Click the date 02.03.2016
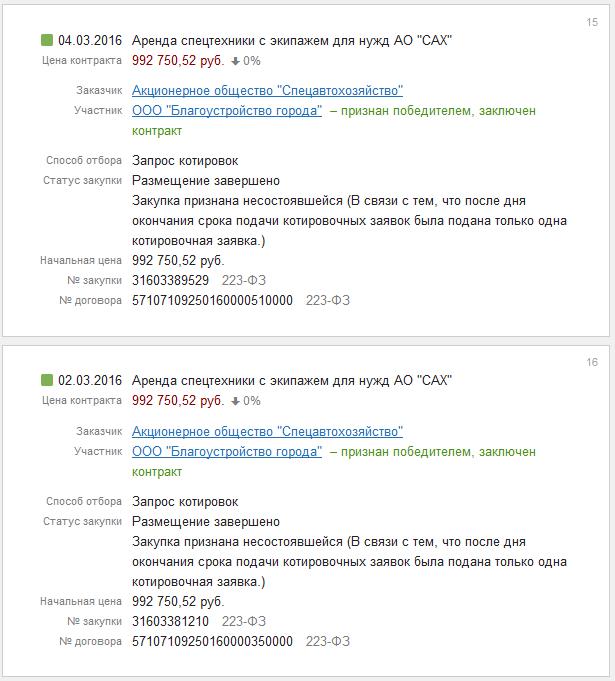This screenshot has width=615, height=681. point(90,381)
